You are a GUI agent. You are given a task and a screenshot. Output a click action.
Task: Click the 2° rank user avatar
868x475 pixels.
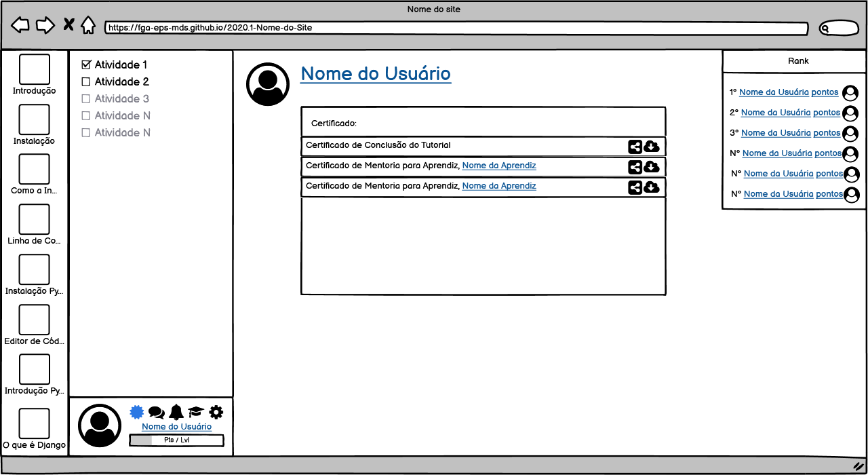pyautogui.click(x=850, y=113)
